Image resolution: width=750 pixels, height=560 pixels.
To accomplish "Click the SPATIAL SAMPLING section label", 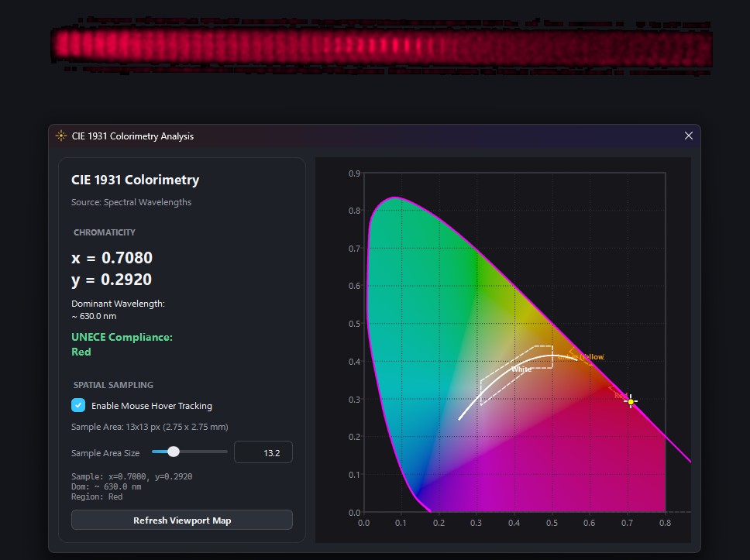I will [113, 385].
